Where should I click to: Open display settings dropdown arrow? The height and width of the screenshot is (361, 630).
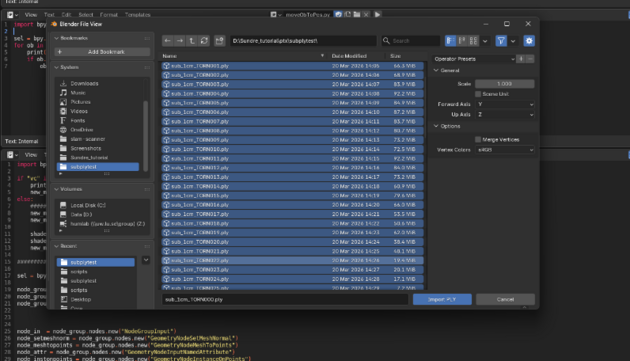point(485,41)
